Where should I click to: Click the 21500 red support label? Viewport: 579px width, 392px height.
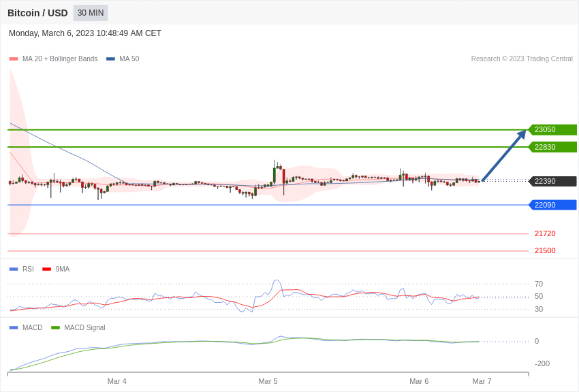coord(544,250)
